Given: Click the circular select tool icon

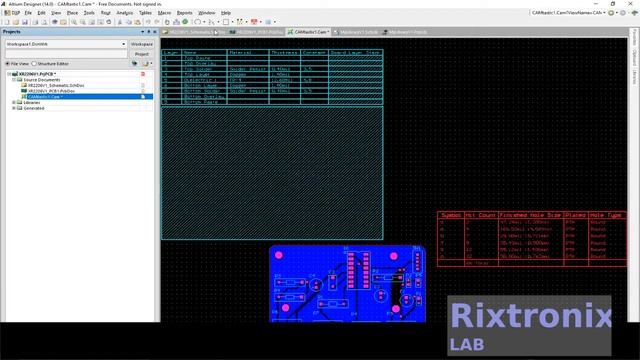Looking at the screenshot, I should point(198,22).
